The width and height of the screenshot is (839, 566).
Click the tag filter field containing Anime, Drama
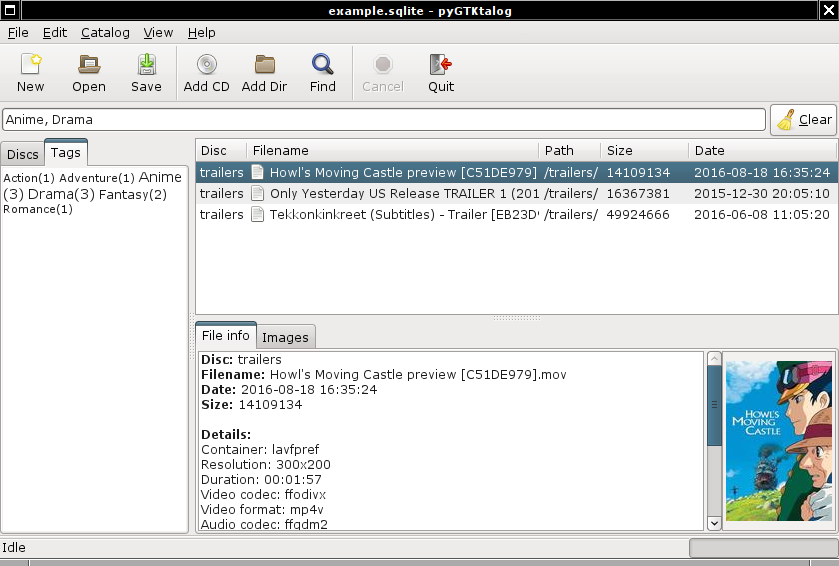click(384, 120)
